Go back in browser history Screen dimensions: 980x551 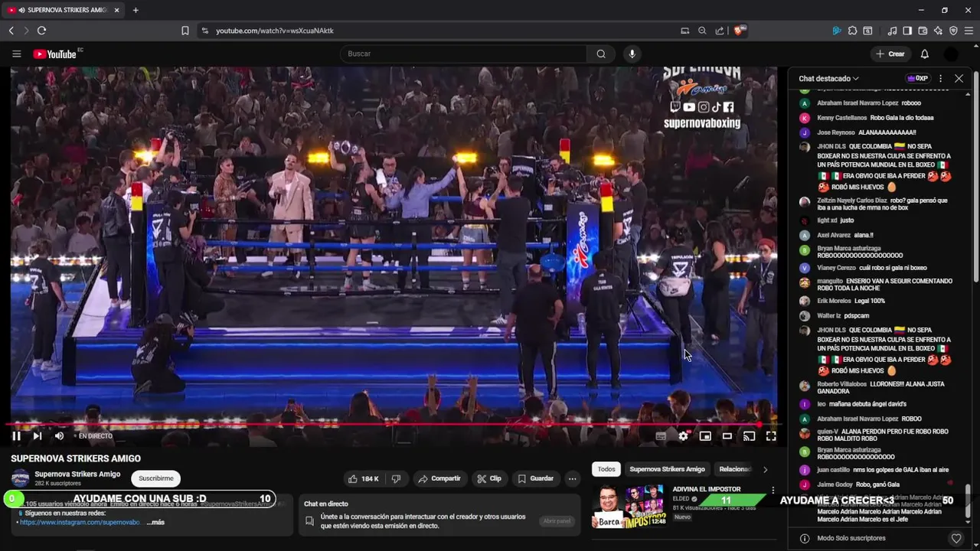click(x=11, y=31)
